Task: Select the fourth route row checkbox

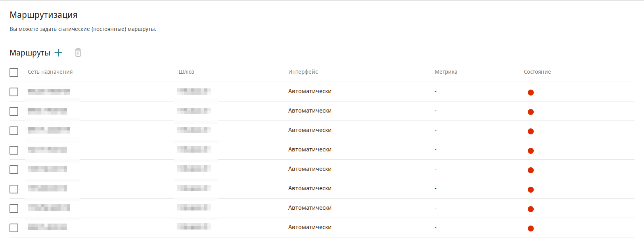Action: 14,150
